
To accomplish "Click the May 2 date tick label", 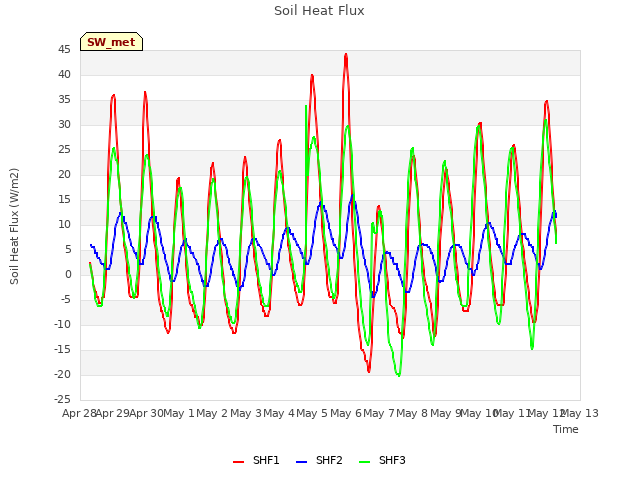I will [x=212, y=413].
